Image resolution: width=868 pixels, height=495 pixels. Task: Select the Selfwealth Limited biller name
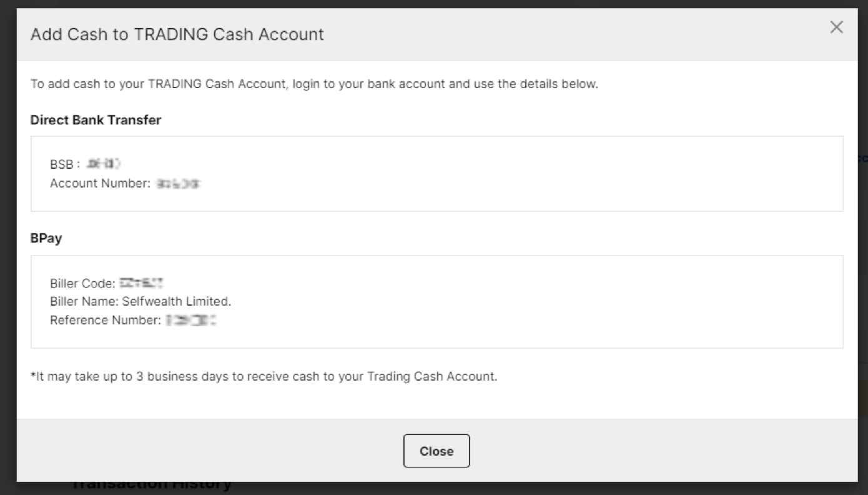[x=177, y=301]
